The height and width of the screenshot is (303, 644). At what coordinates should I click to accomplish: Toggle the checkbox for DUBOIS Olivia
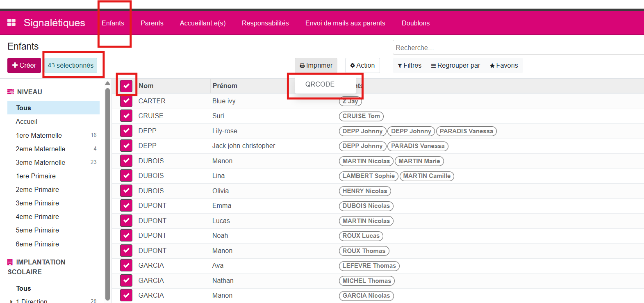click(x=126, y=191)
